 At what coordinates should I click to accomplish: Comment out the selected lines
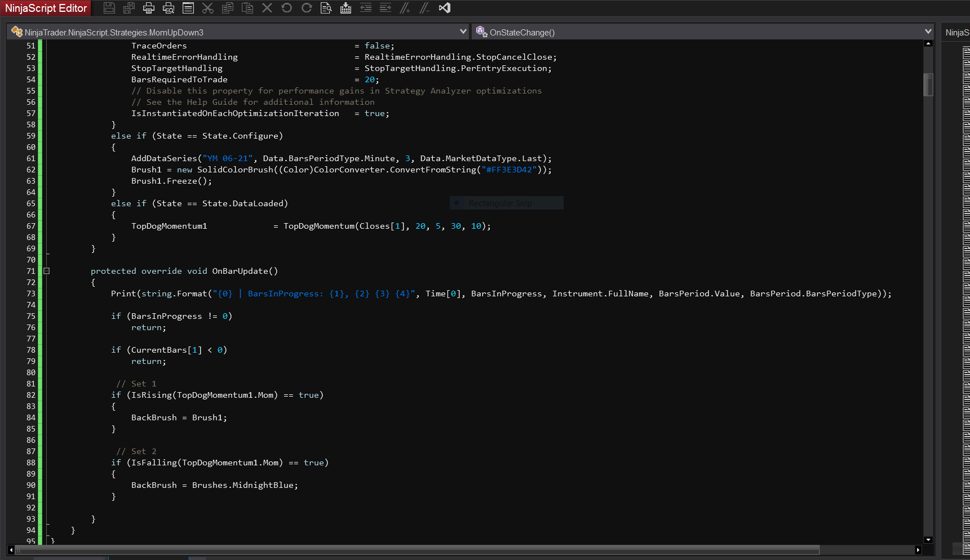[x=405, y=8]
